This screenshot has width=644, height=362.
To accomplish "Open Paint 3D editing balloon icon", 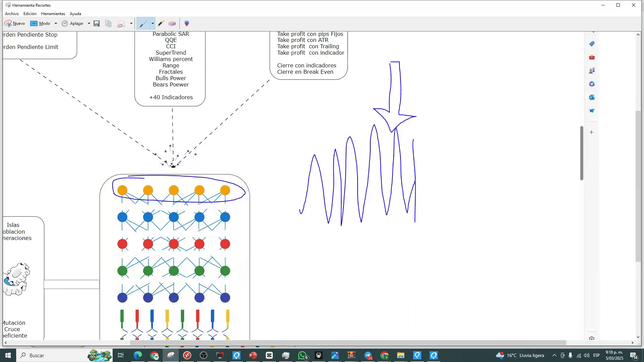I will [187, 23].
